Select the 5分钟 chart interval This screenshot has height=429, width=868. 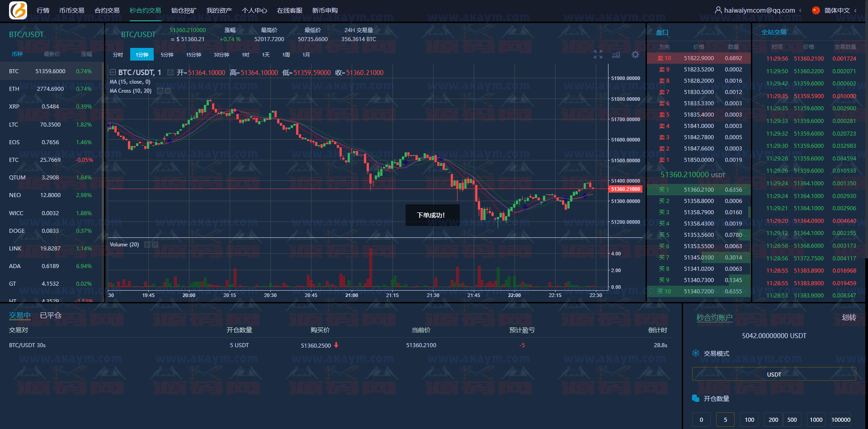click(167, 55)
